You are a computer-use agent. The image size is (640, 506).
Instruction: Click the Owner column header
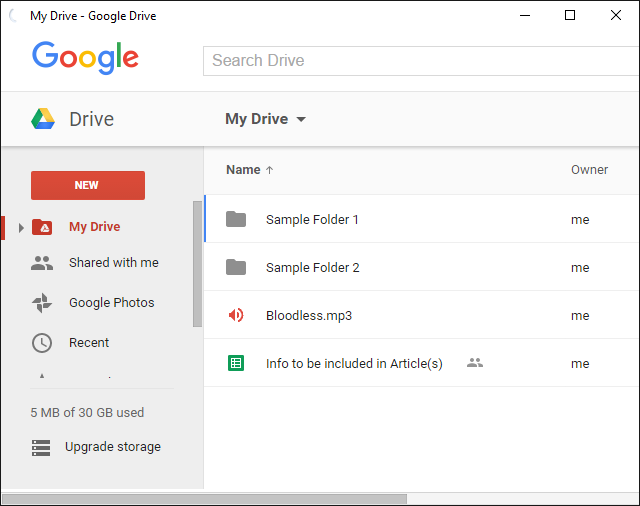(589, 170)
